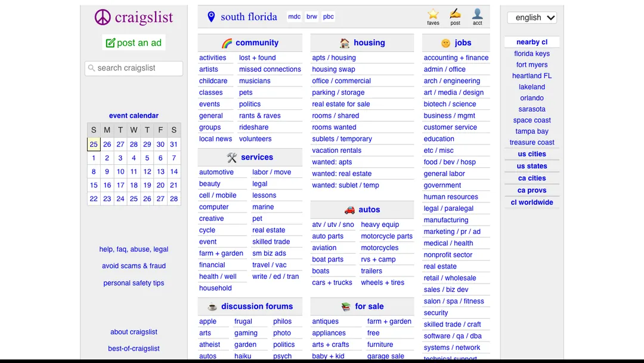Open real estate for sale listings
This screenshot has width=644, height=363.
(341, 104)
